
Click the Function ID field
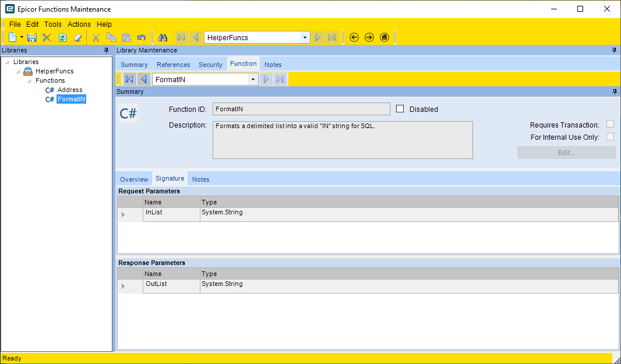(x=301, y=109)
